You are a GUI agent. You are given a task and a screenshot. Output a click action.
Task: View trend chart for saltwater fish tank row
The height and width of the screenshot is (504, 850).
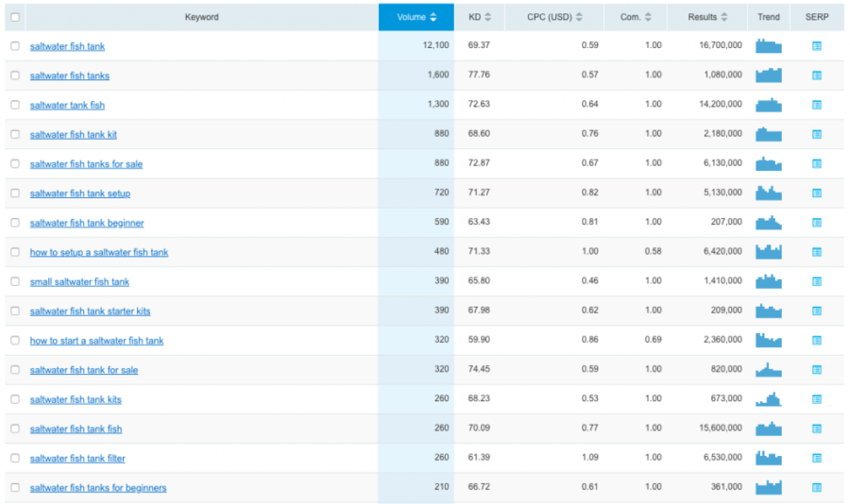[768, 46]
